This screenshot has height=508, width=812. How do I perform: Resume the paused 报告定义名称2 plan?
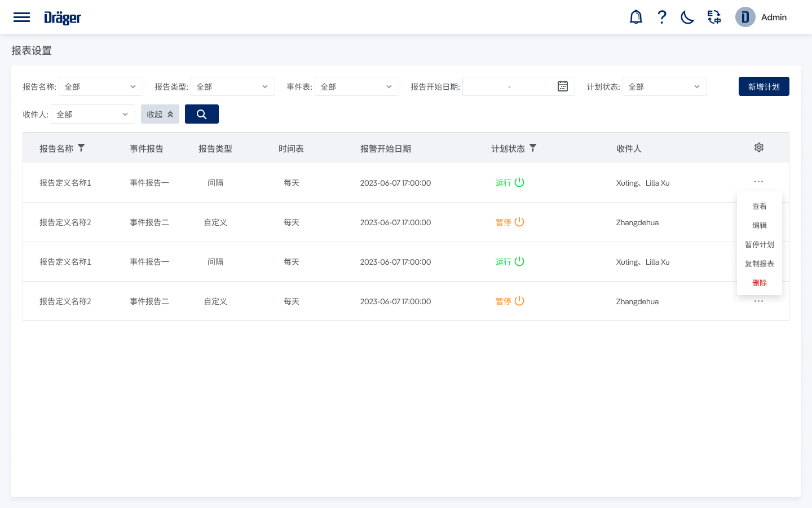(x=520, y=222)
